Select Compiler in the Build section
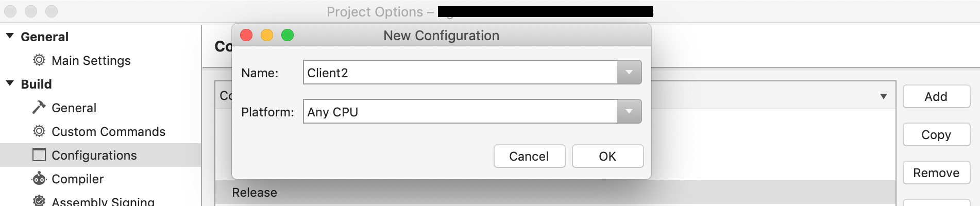 tap(77, 179)
